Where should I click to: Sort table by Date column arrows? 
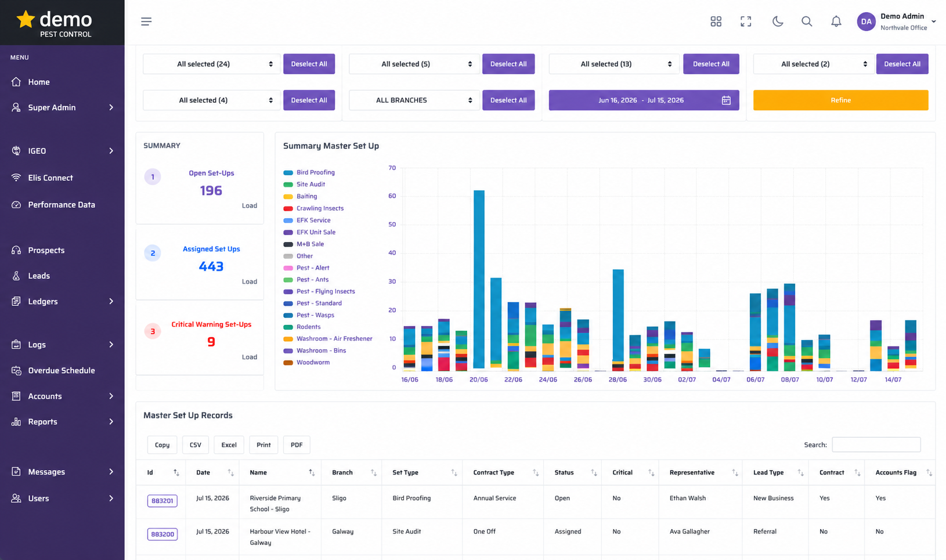(x=230, y=473)
